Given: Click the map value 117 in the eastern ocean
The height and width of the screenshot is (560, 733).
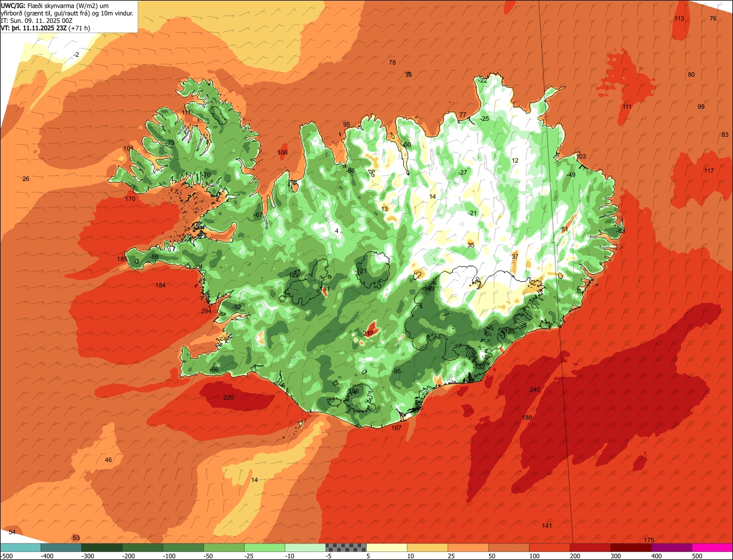Looking at the screenshot, I should 709,171.
